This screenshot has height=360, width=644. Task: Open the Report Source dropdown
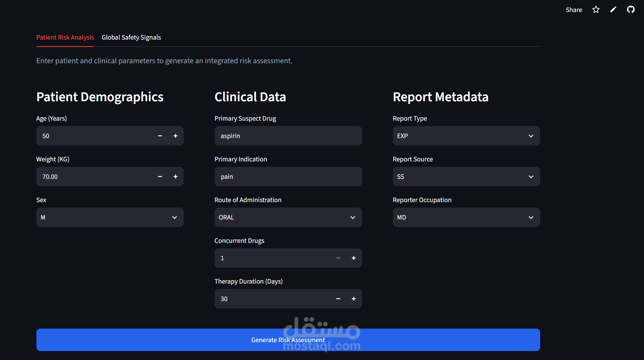point(467,177)
